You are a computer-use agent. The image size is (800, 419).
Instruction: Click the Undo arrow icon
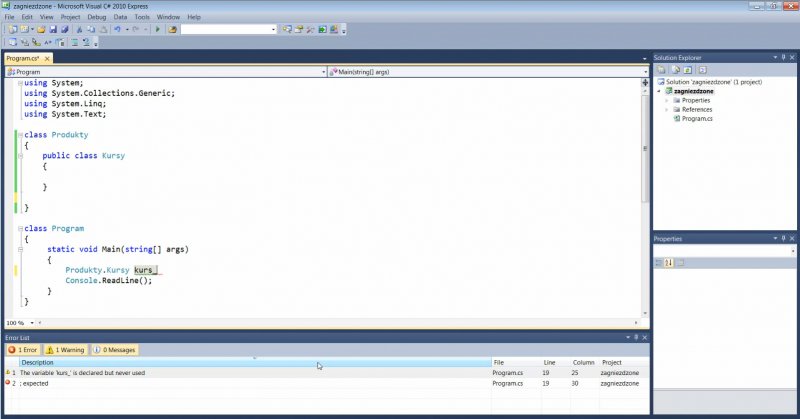pos(118,30)
